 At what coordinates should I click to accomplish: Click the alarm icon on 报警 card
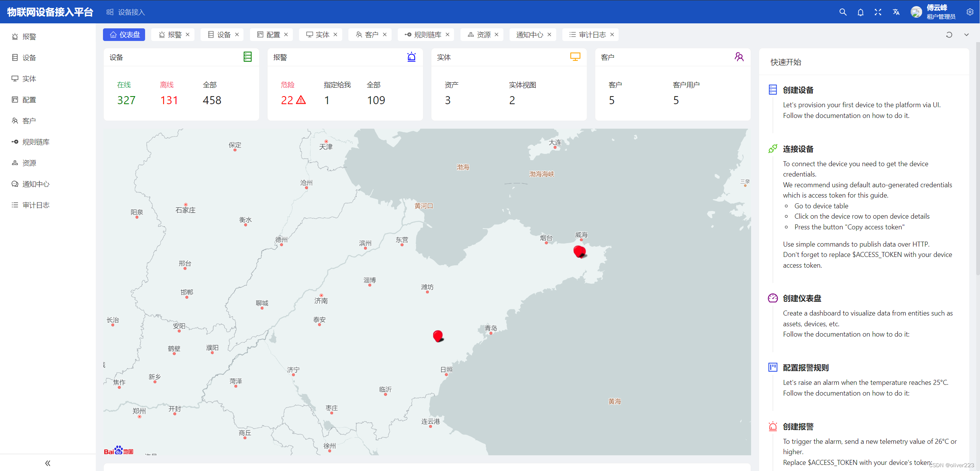coord(412,57)
